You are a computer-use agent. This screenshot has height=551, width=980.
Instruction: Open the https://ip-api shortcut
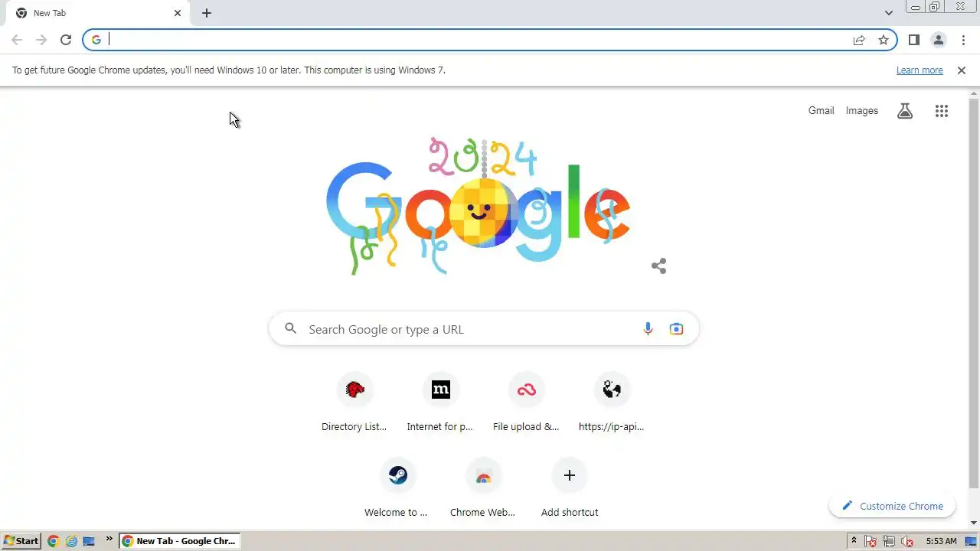tap(612, 403)
